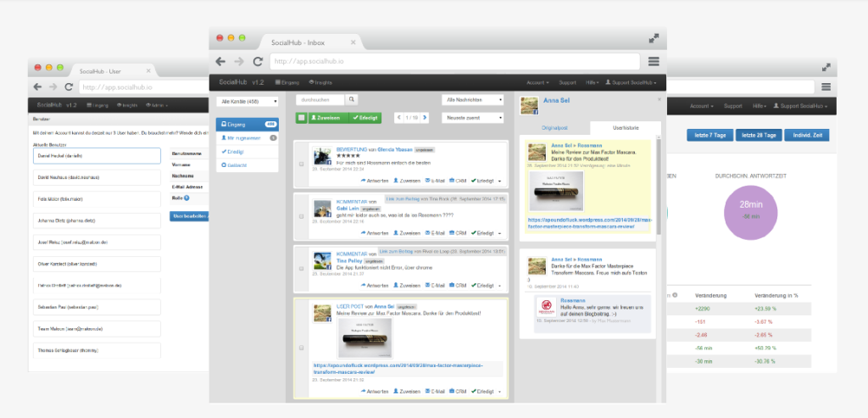This screenshot has width=868, height=418.
Task: Click the search magnifier button in Inbox
Action: [x=352, y=100]
